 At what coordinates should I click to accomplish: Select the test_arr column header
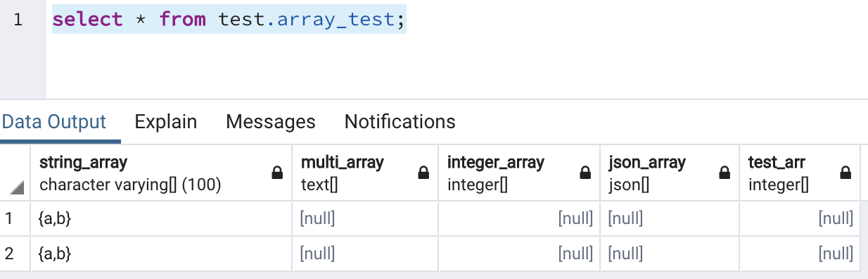(x=800, y=173)
